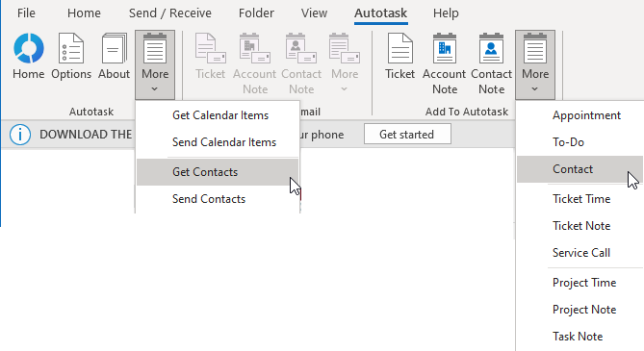Click Ticket icon in Add To Autotask group
The width and height of the screenshot is (644, 351).
400,48
